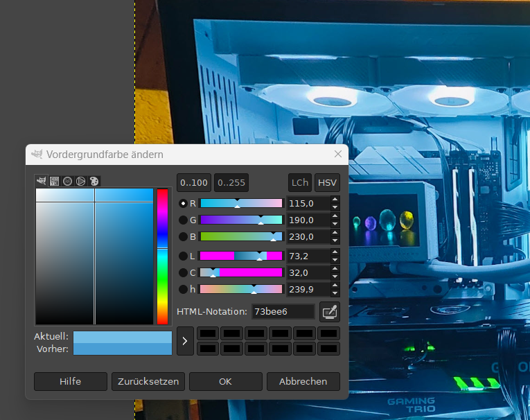Select the last color history swatch, bottom row

coord(328,349)
